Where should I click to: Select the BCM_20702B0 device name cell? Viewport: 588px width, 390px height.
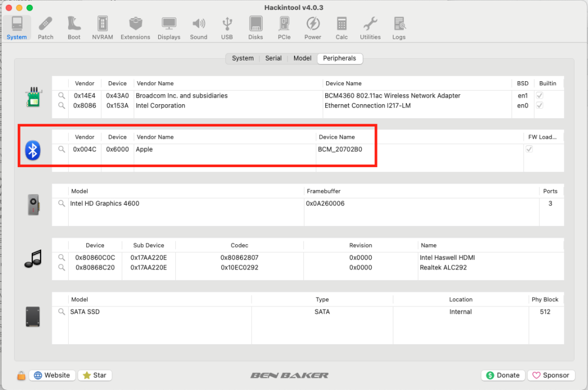(340, 149)
